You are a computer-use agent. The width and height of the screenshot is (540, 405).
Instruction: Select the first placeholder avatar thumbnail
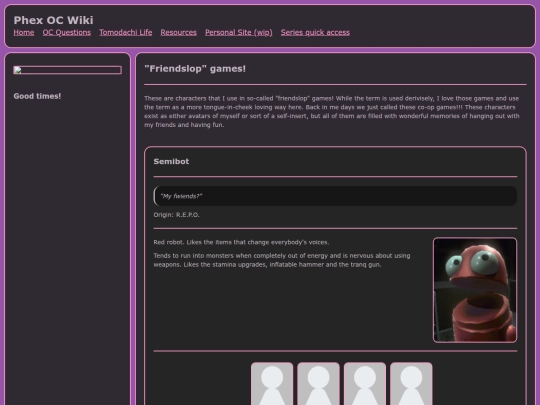click(272, 384)
